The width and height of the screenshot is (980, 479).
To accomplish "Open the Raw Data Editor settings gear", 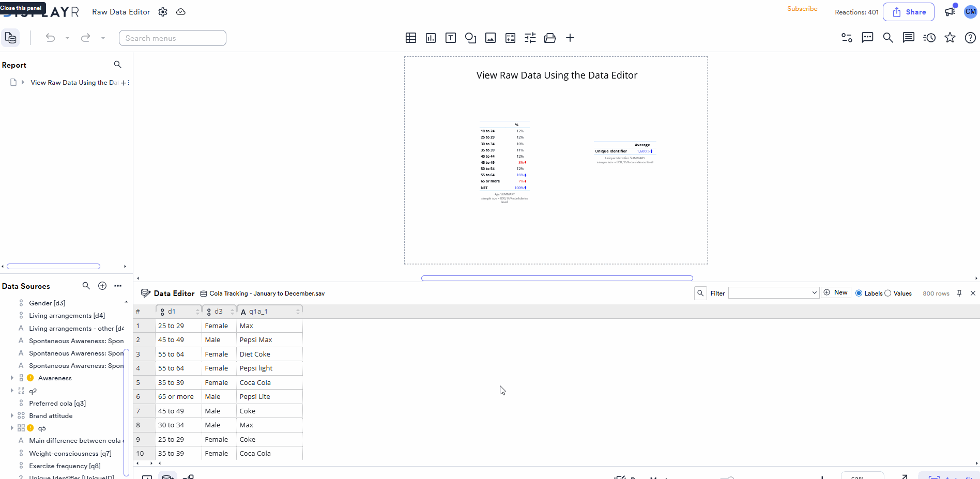I will click(162, 11).
